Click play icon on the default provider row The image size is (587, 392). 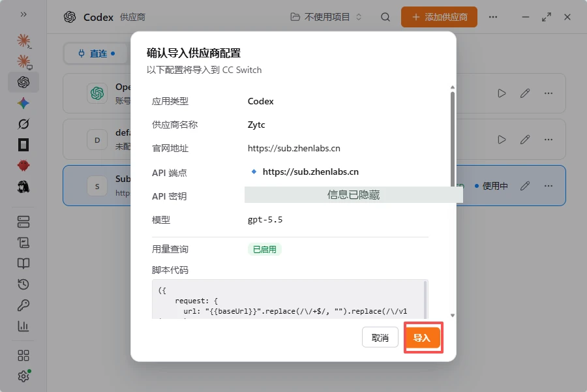[502, 140]
